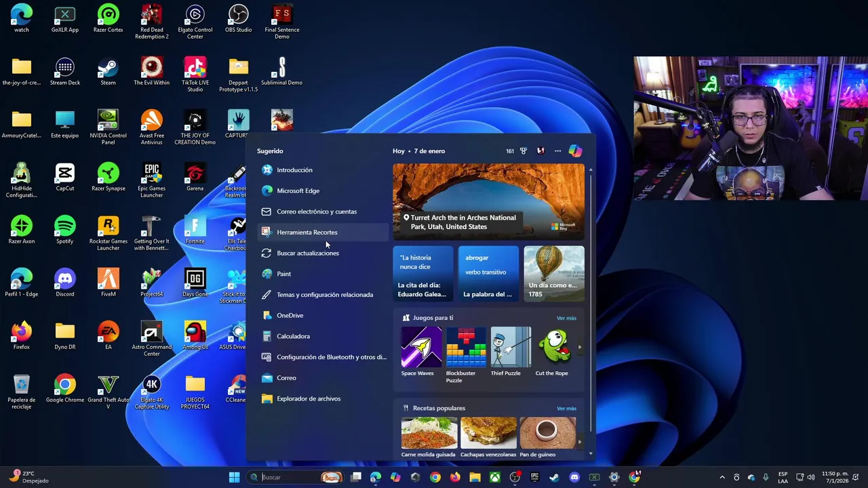Image resolution: width=868 pixels, height=488 pixels.
Task: Open La palabra del día card 'abrogar'
Action: 488,273
